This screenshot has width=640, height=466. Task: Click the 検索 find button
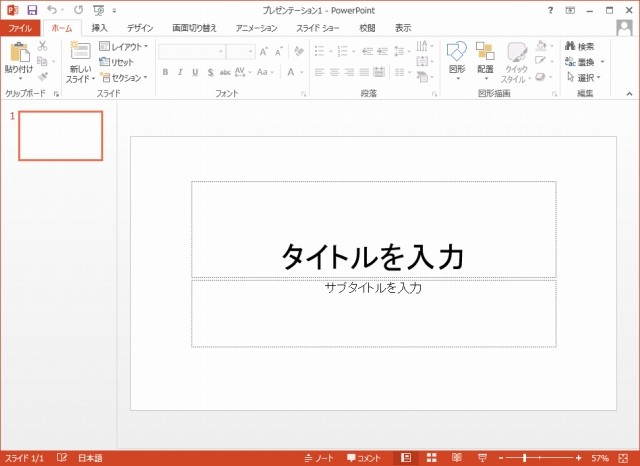tap(580, 46)
